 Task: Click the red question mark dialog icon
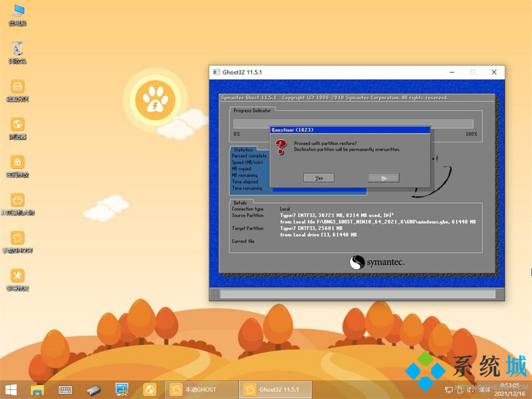tap(281, 146)
